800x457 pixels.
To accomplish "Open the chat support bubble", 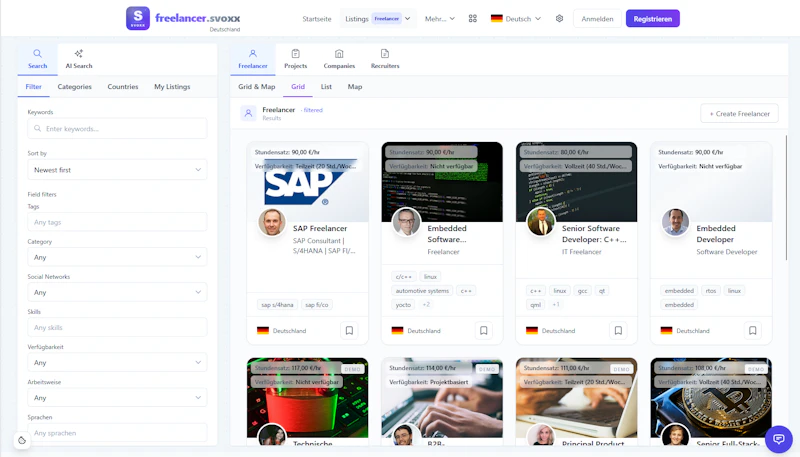I will click(779, 439).
